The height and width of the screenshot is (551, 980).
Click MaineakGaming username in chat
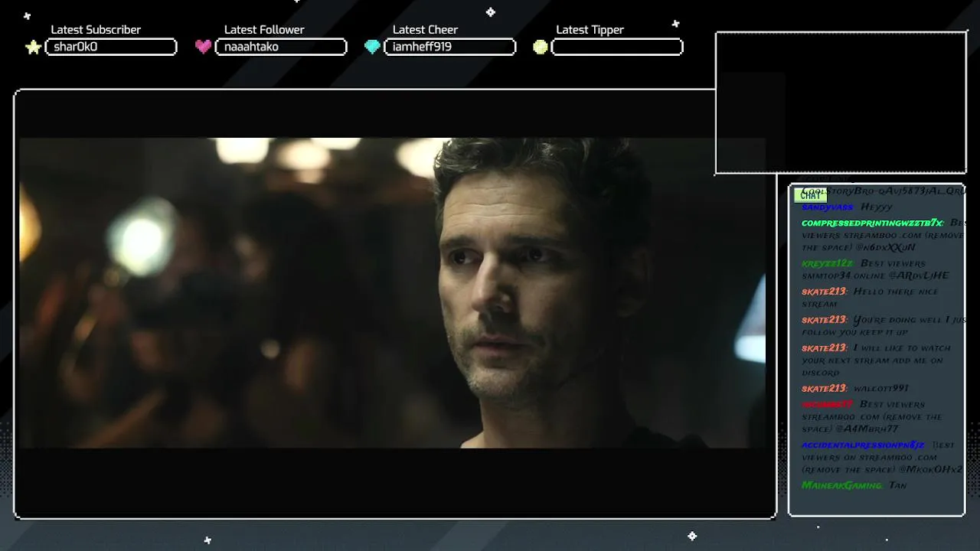coord(842,485)
